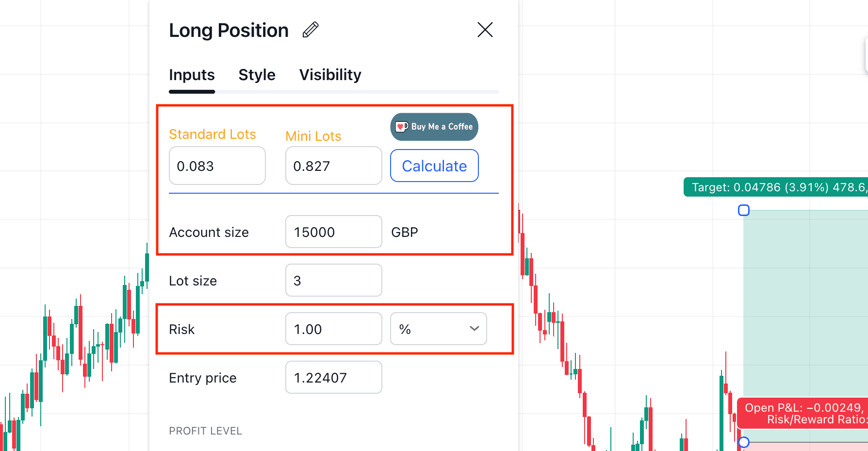Click the Account size field showing 15000

333,232
